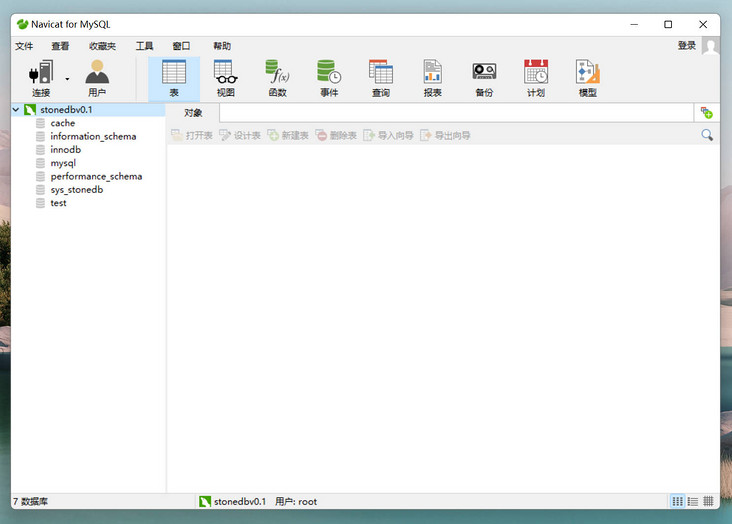Switch to the 对象 (Objects) tab
This screenshot has height=524, width=732.
click(x=193, y=113)
